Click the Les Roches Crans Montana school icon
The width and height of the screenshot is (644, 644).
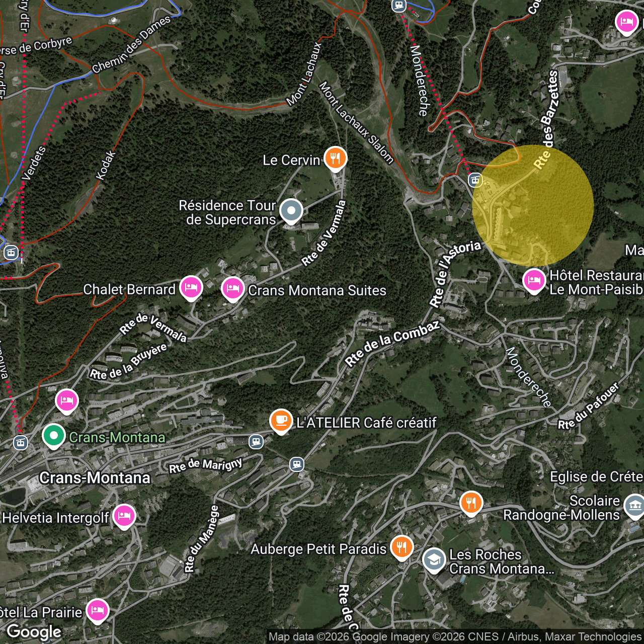[x=434, y=560]
